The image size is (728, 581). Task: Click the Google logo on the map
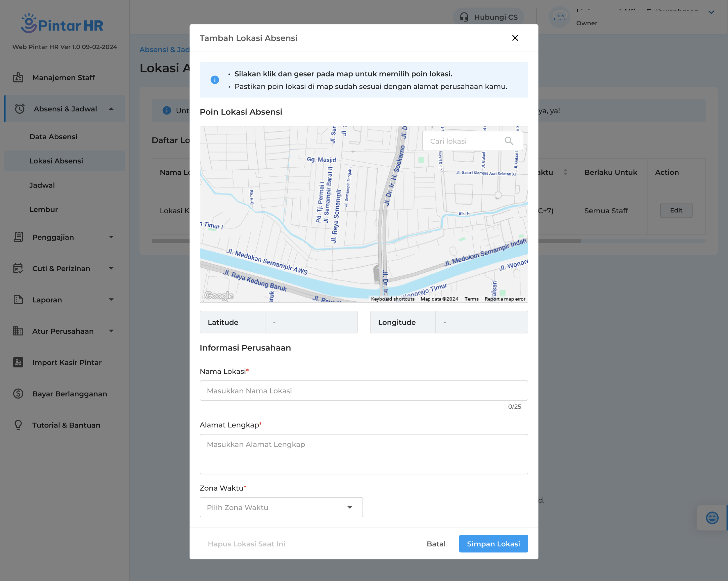(x=219, y=296)
